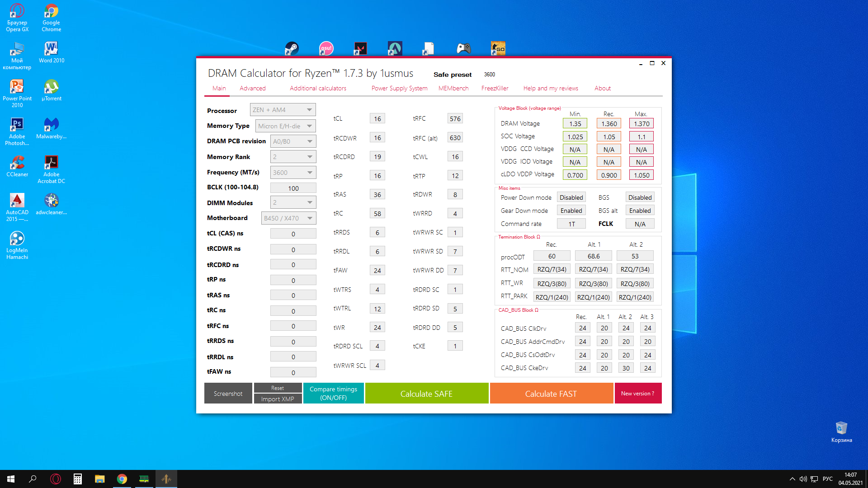Launch the CS:GO desktop shortcut

point(498,48)
